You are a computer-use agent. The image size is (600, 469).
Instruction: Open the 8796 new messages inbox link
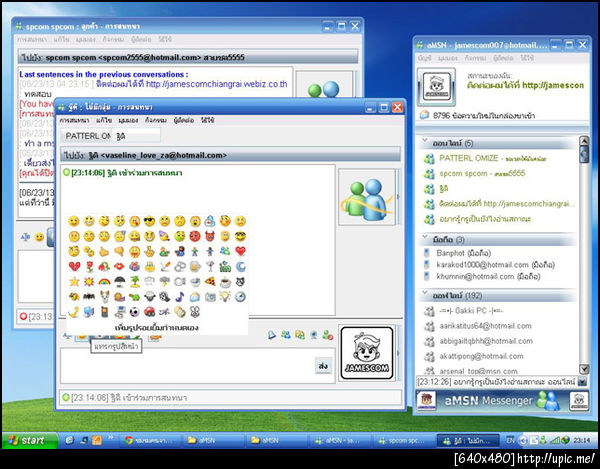pyautogui.click(x=484, y=116)
